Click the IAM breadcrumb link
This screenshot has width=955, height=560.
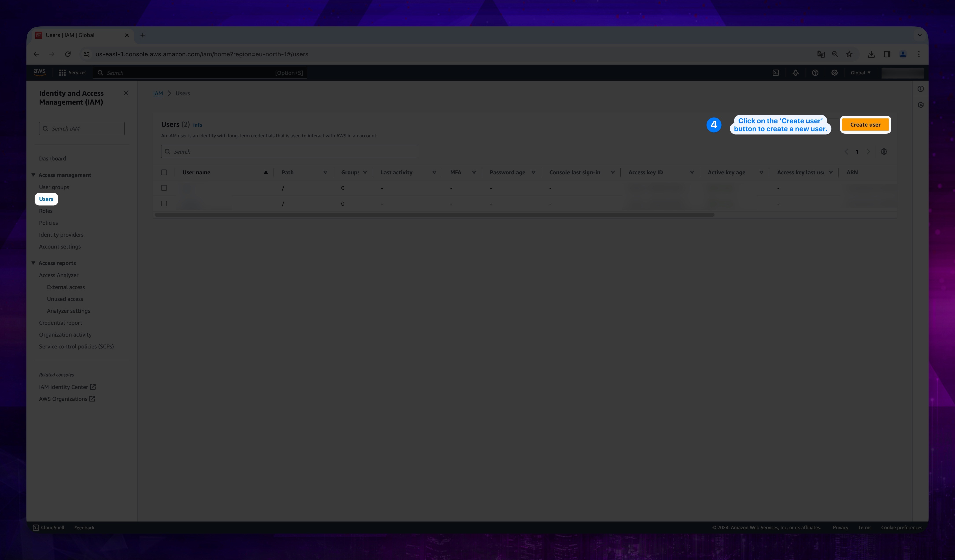pyautogui.click(x=158, y=93)
